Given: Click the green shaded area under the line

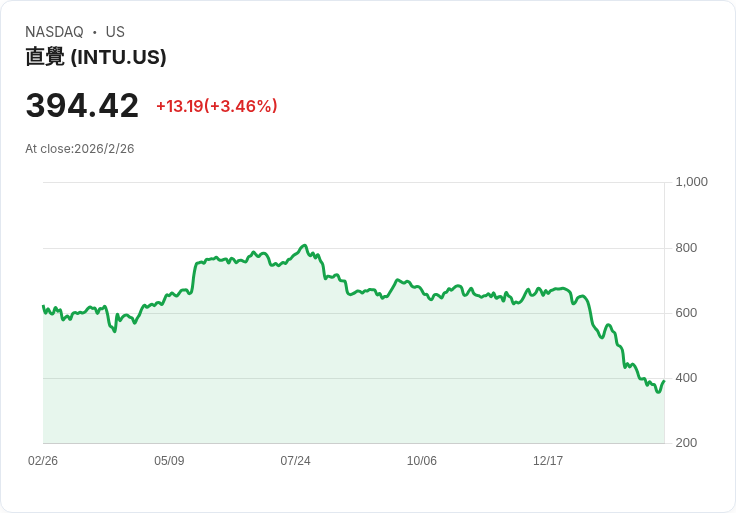Looking at the screenshot, I should pos(350,380).
